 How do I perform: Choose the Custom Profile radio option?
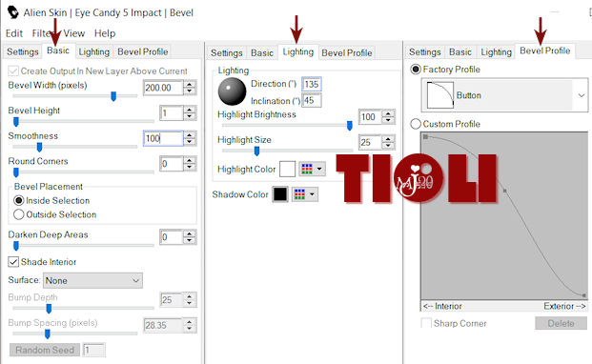point(416,124)
